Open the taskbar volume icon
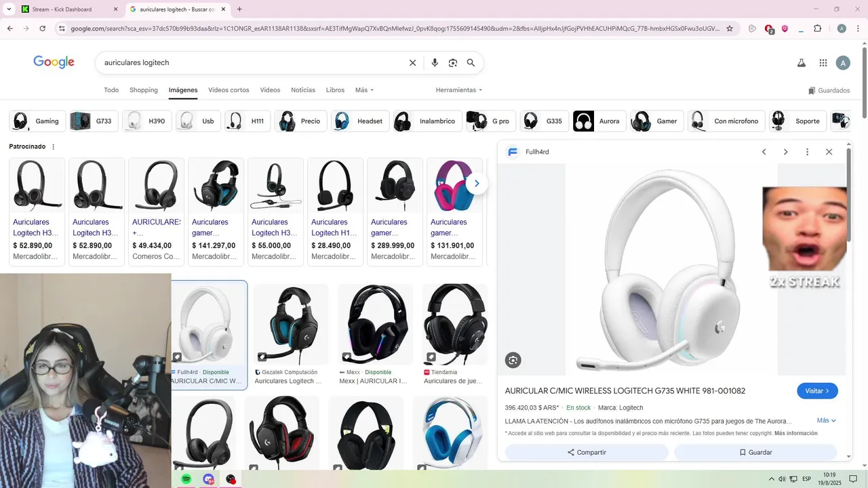The image size is (868, 488). [782, 479]
